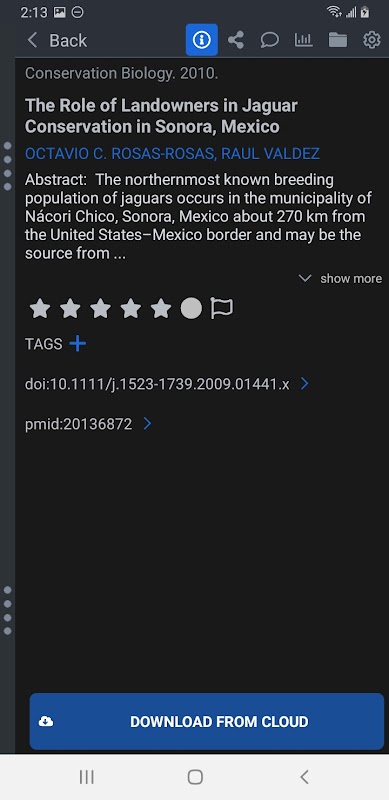
Task: Open the pmid:20136872 chevron
Action: pyautogui.click(x=148, y=423)
